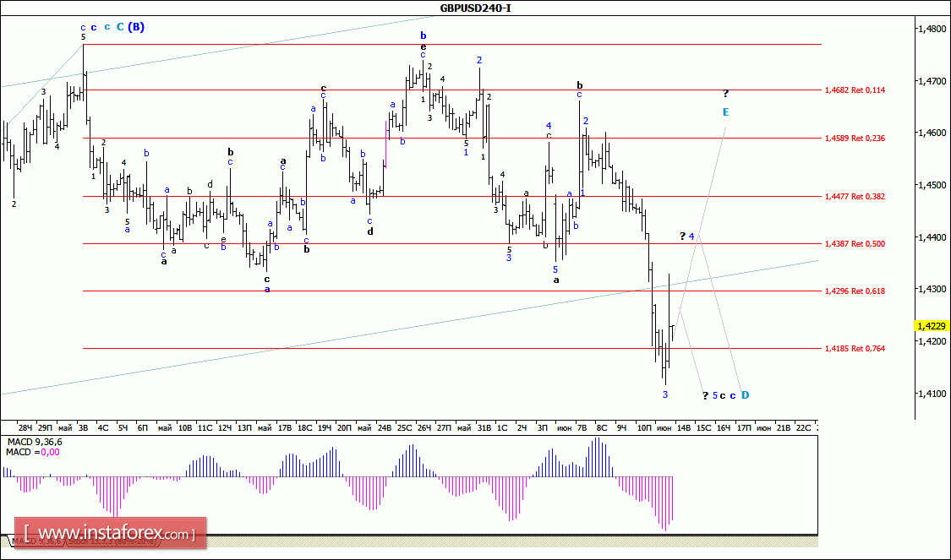951x560 pixels.
Task: Click the 1,4589 Ret 0,236 retracement label
Action: coord(854,138)
